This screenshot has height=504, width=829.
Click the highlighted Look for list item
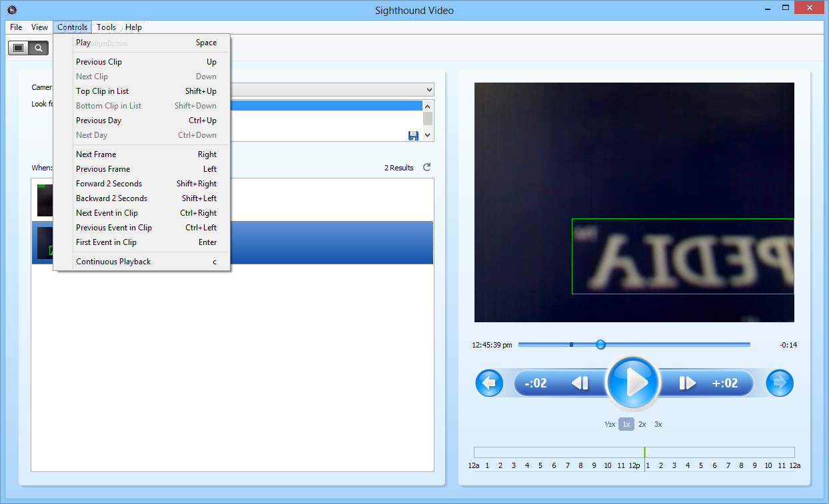pos(327,105)
